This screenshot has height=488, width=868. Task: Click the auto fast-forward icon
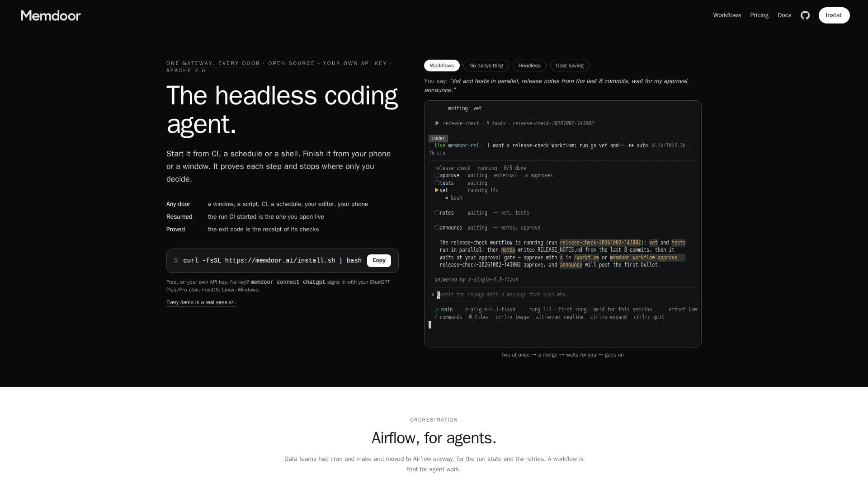[631, 145]
